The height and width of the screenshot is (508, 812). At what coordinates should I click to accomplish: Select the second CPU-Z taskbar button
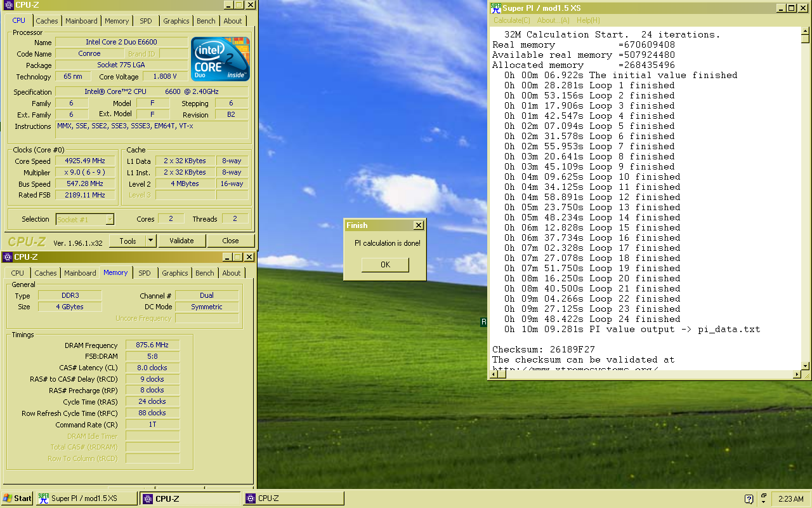(294, 498)
